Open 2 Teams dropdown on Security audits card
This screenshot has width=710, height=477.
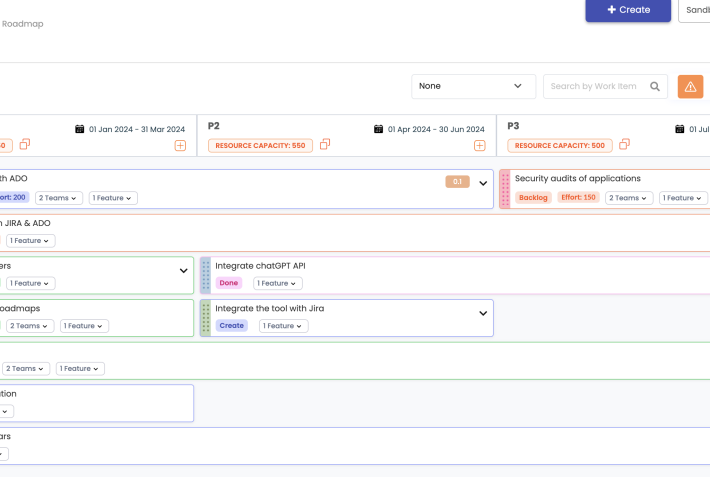coord(629,198)
